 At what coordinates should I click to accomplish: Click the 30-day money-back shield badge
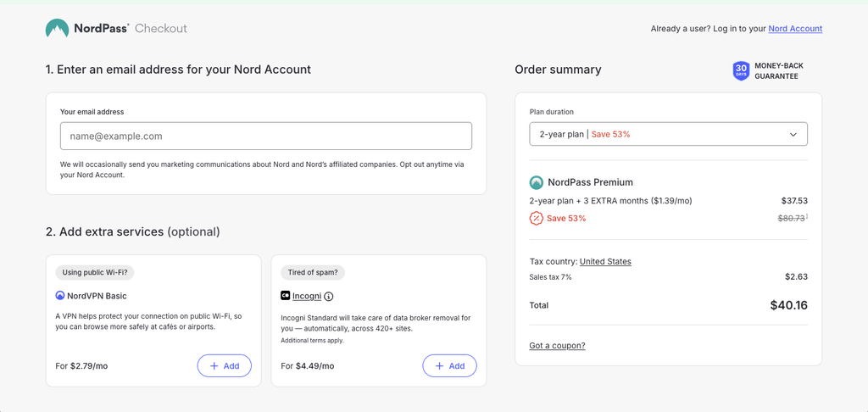coord(741,71)
